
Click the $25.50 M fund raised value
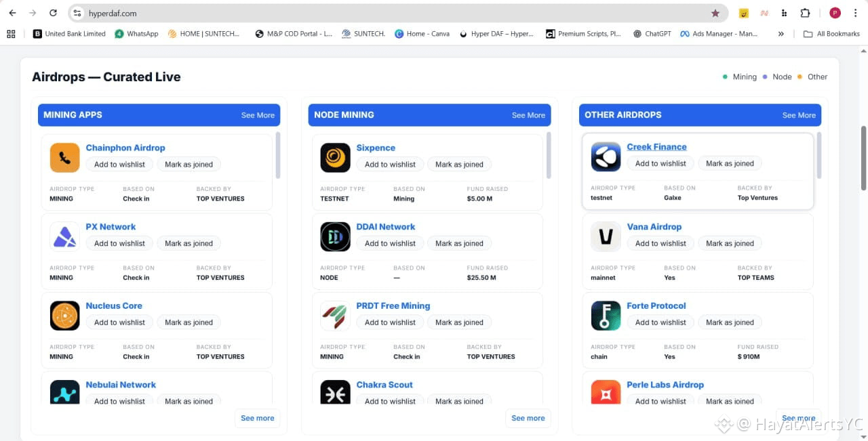(x=481, y=278)
